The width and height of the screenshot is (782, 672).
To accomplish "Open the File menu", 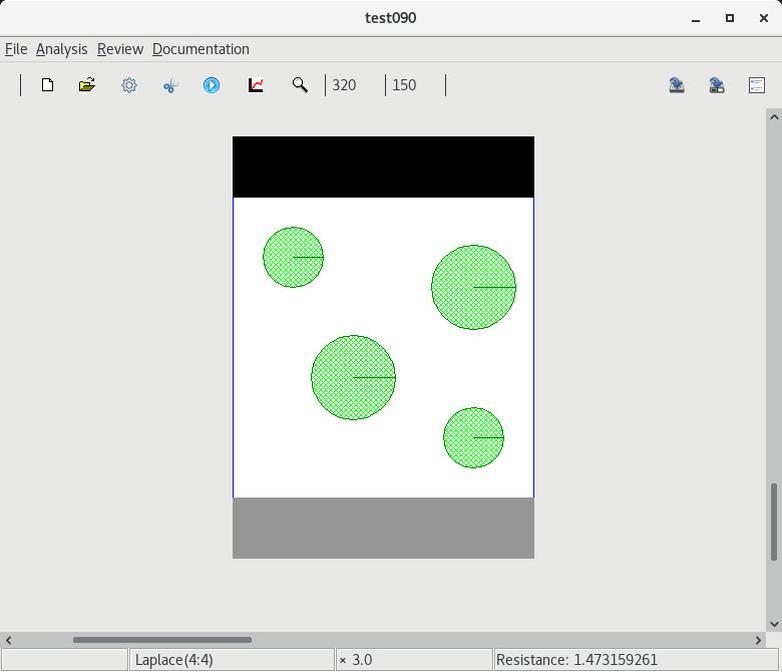I will coord(16,49).
